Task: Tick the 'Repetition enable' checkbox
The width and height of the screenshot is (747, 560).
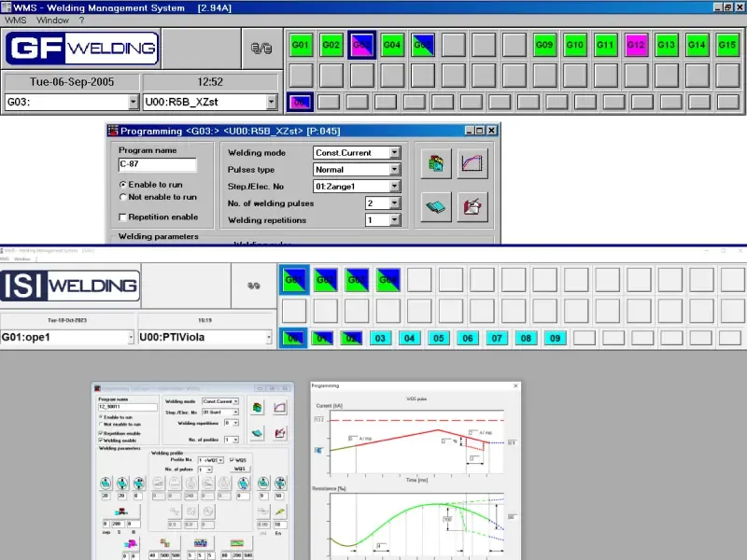Action: click(123, 217)
